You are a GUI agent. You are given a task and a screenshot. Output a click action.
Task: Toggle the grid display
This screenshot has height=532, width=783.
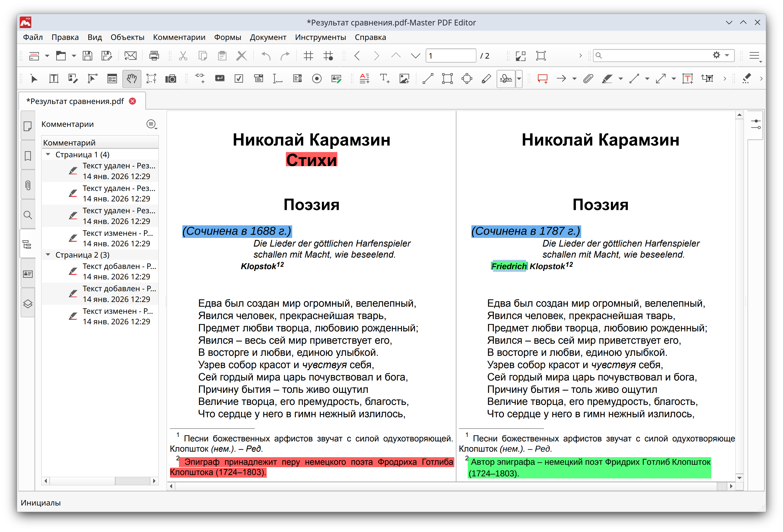[x=308, y=56]
